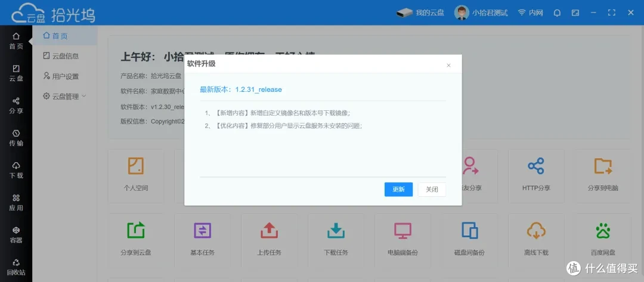Click the 更新 update button
This screenshot has height=282, width=644.
(398, 189)
